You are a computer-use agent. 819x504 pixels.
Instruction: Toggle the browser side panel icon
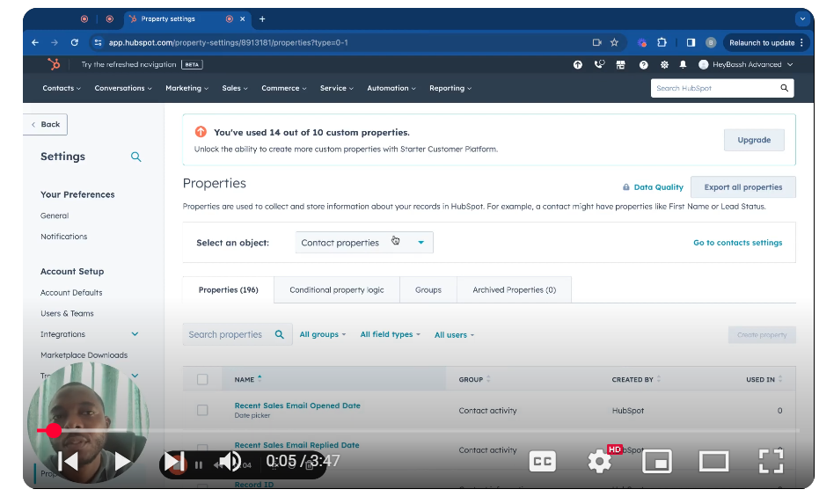pyautogui.click(x=691, y=43)
